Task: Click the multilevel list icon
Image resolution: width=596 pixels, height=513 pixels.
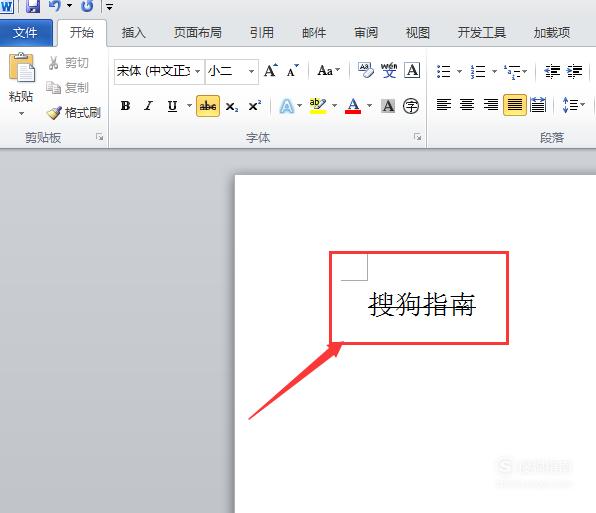Action: [x=512, y=71]
